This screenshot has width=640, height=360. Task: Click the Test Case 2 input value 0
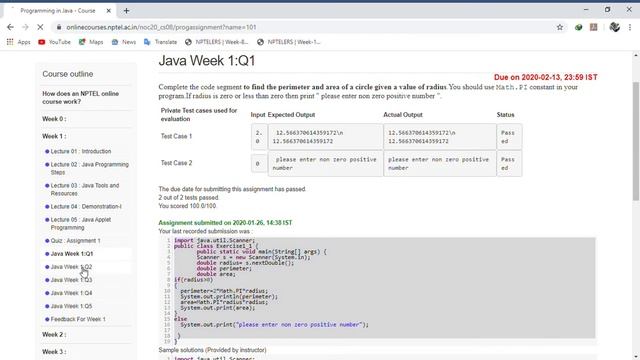pos(259,164)
